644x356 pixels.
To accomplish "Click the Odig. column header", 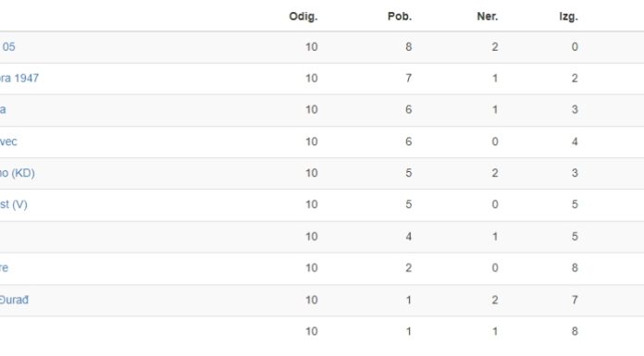I will [303, 17].
